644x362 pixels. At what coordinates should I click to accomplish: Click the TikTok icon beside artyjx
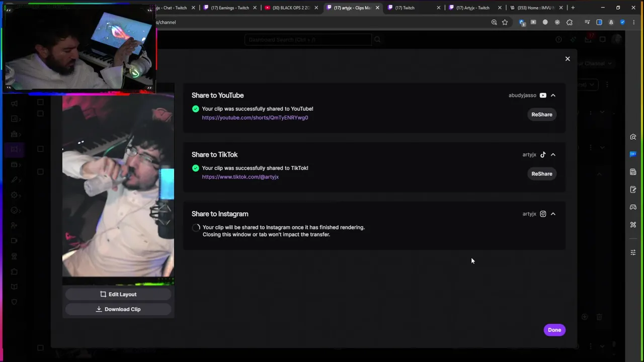pos(543,155)
